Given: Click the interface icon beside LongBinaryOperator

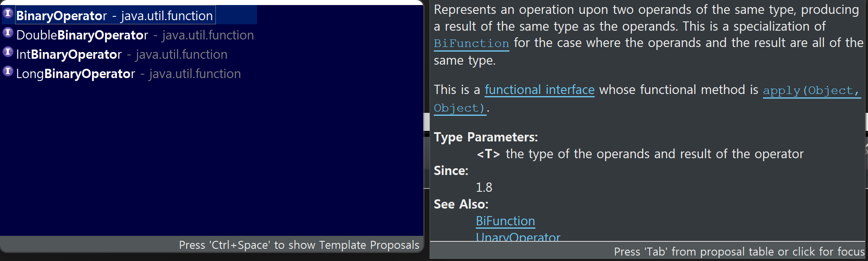Looking at the screenshot, I should (x=8, y=71).
